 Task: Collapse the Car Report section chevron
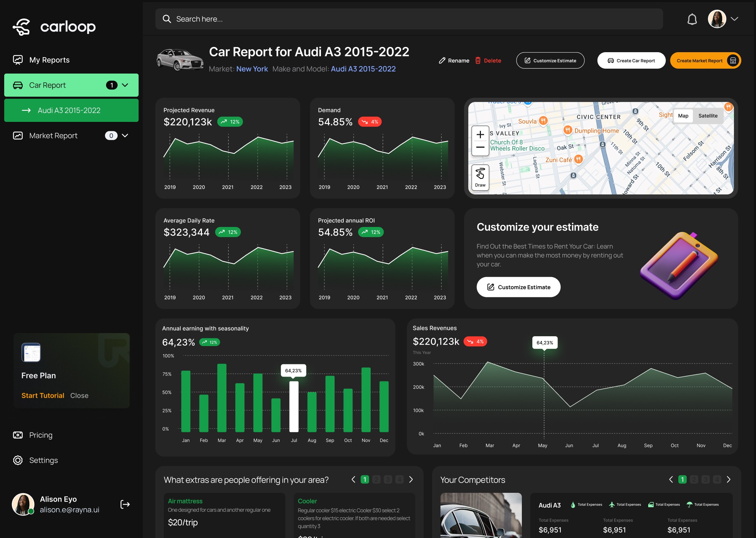point(125,85)
